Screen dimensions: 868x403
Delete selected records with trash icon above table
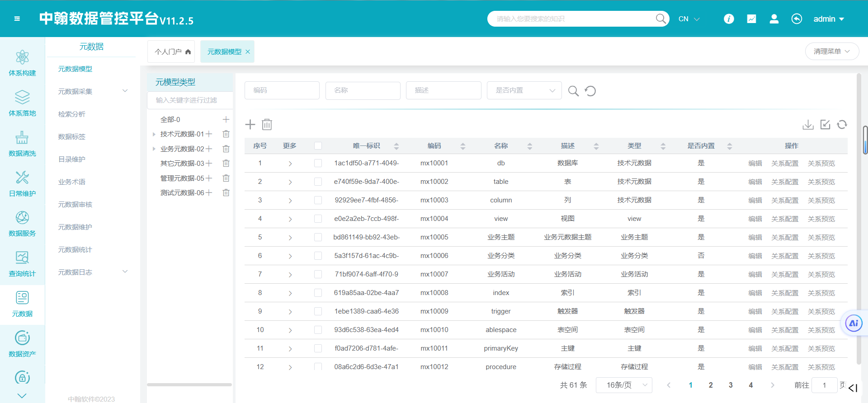point(267,124)
